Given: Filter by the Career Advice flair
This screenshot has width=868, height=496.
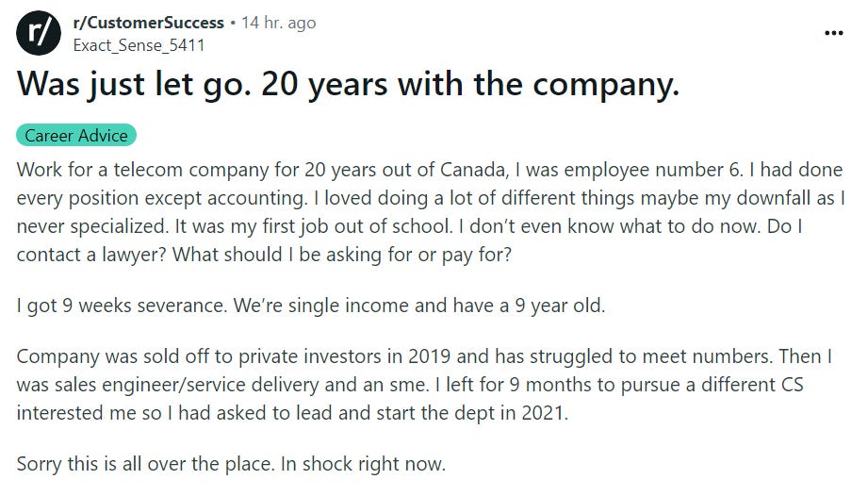Looking at the screenshot, I should pyautogui.click(x=76, y=136).
